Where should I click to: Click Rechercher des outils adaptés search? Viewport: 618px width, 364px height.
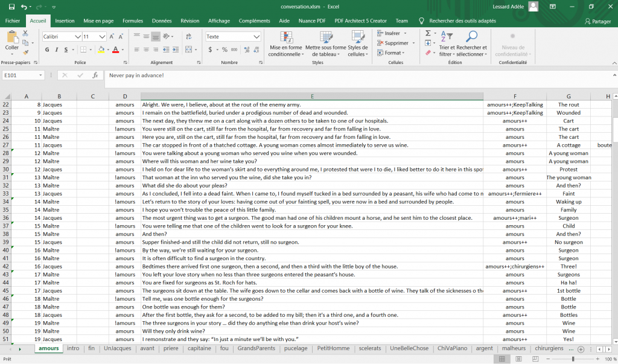click(462, 21)
